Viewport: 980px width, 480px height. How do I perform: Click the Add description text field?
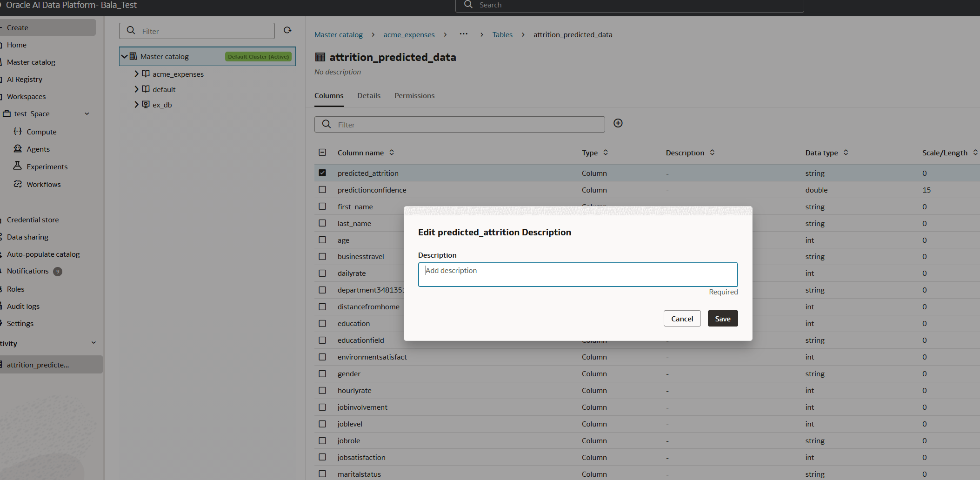point(578,274)
